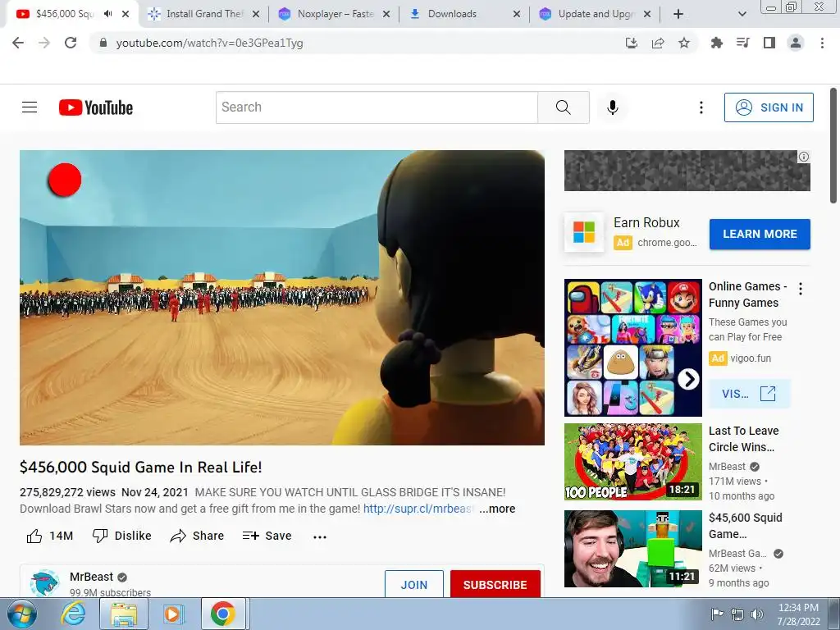Image resolution: width=840 pixels, height=630 pixels.
Task: Open the supr.cl/mrbeast link
Action: click(418, 509)
